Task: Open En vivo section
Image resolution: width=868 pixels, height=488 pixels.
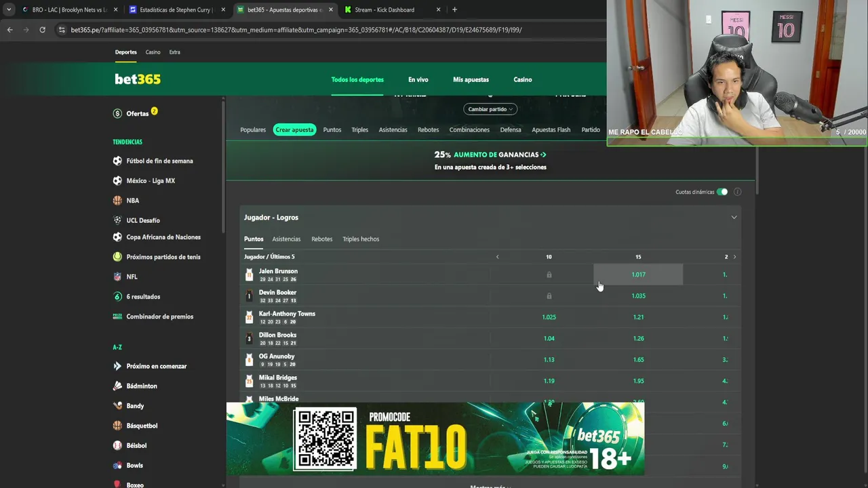Action: pyautogui.click(x=418, y=79)
